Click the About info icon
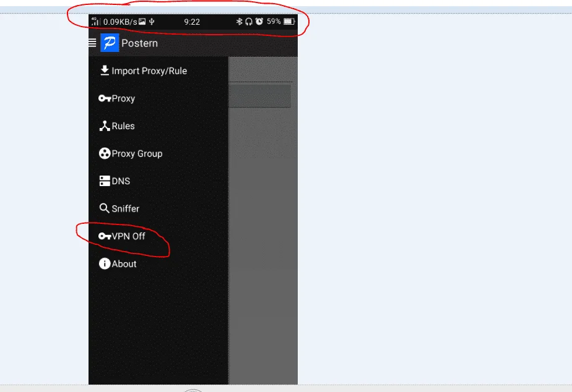The image size is (572, 392). coord(105,263)
